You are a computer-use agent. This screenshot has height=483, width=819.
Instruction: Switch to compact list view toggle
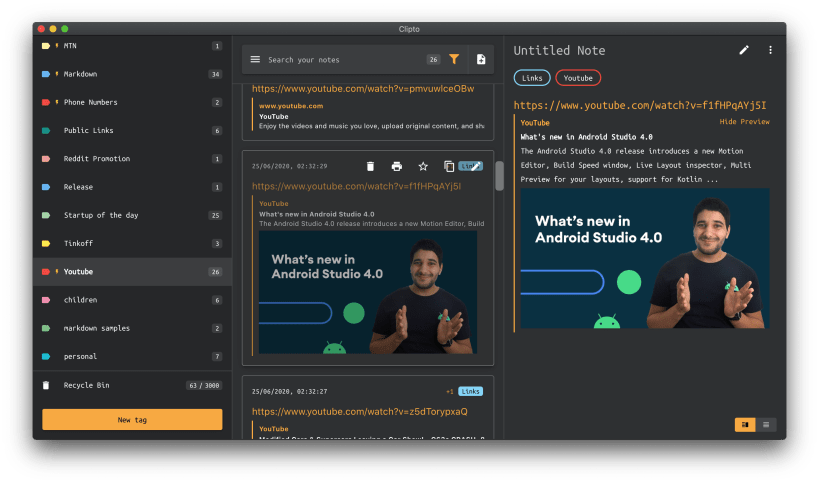[x=766, y=425]
